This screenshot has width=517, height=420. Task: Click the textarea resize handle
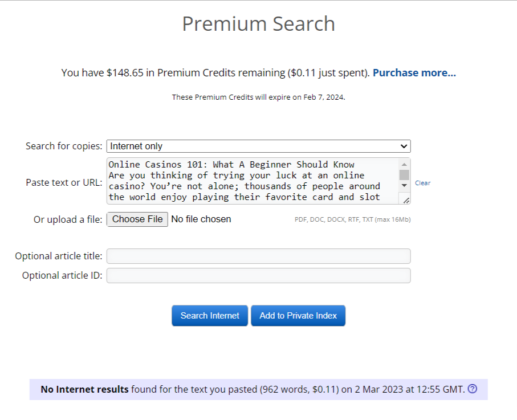tap(406, 200)
